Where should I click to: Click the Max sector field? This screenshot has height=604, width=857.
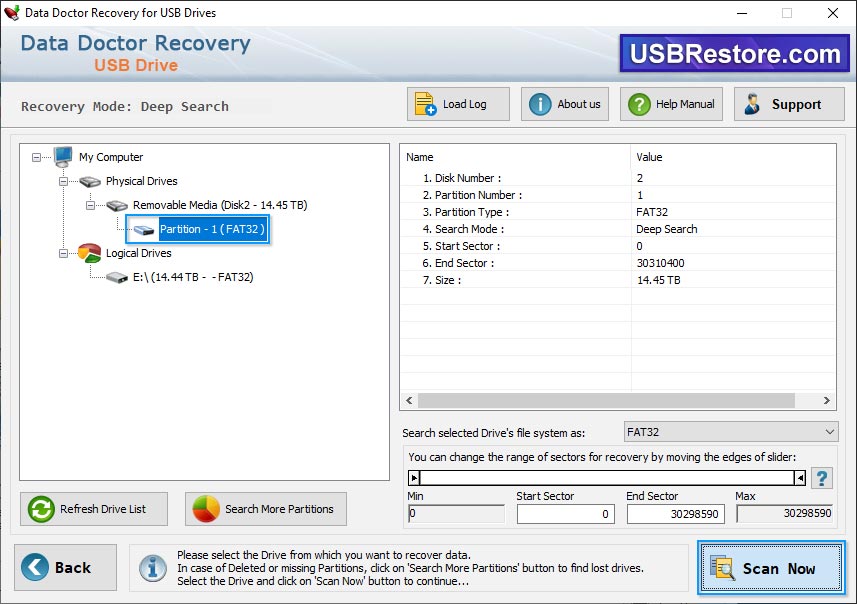tap(784, 514)
